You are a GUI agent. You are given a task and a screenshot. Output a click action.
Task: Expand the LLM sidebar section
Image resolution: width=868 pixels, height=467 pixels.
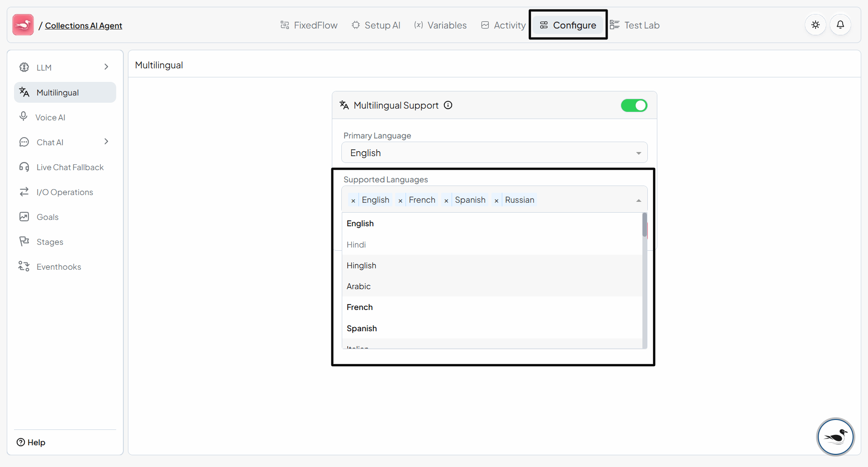pos(106,67)
